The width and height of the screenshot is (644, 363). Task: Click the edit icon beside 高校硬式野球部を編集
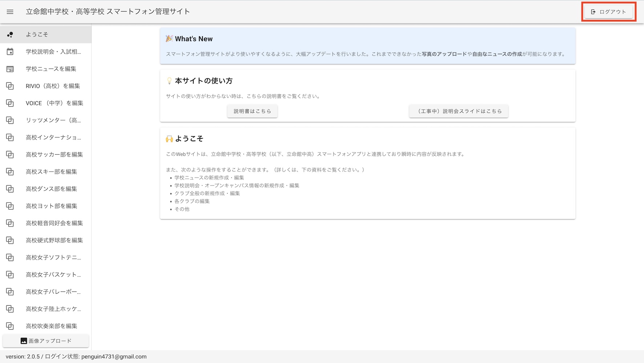point(10,240)
